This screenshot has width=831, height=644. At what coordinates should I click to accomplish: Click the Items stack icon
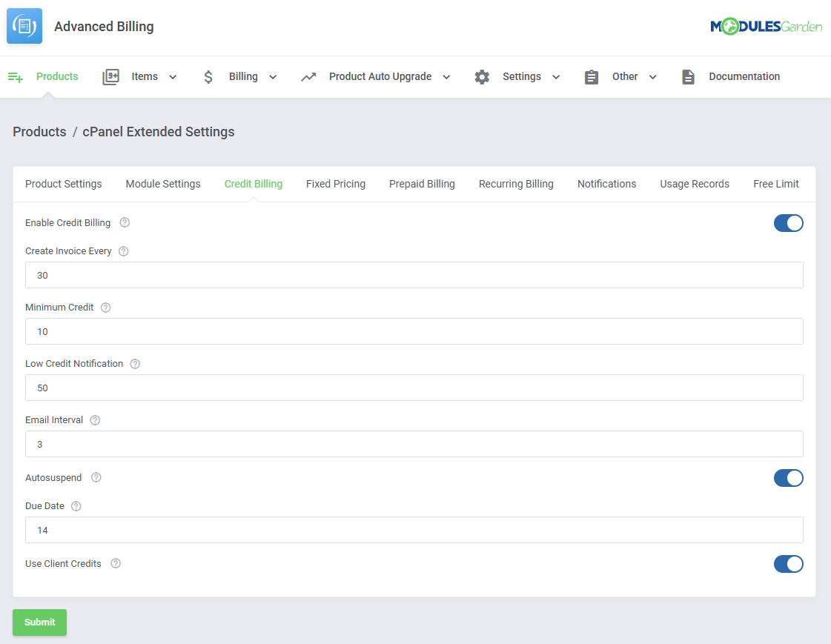coord(110,77)
